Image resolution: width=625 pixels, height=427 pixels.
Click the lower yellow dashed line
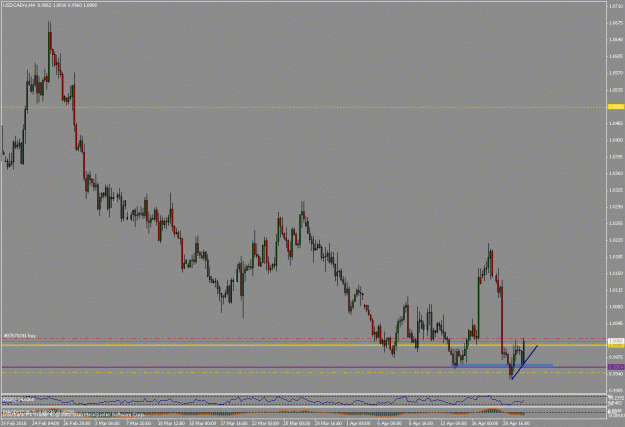(x=303, y=372)
